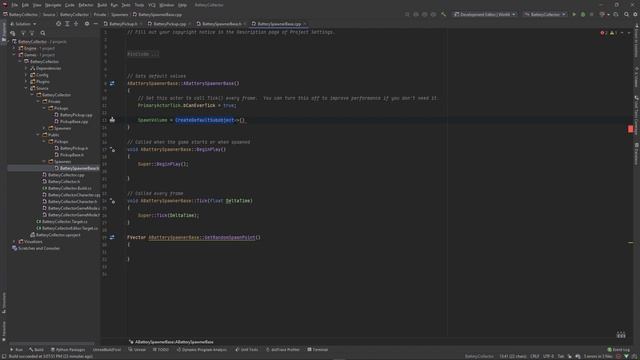
Task: Click the yellow warning marker on the scrollbar stripe
Action: [x=631, y=243]
